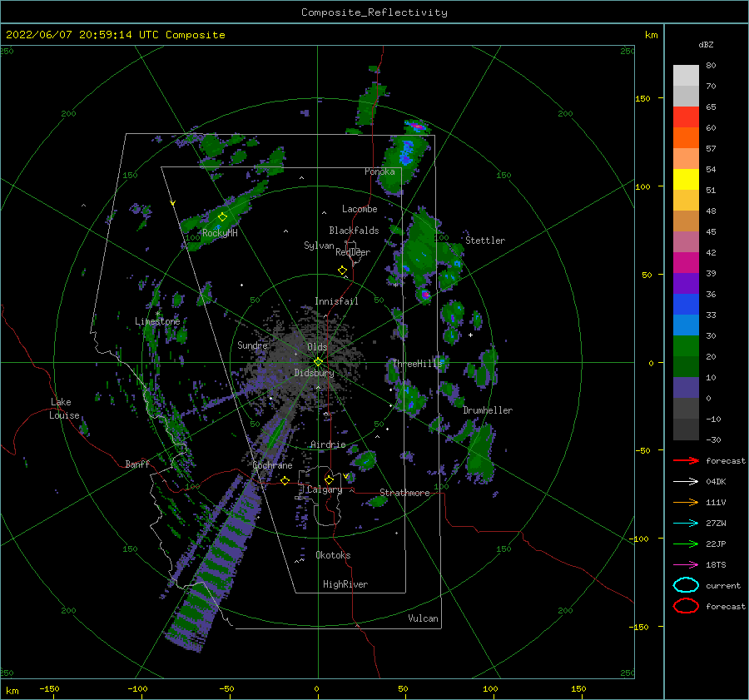Click the Calgary city label
749x700 pixels.
click(325, 489)
